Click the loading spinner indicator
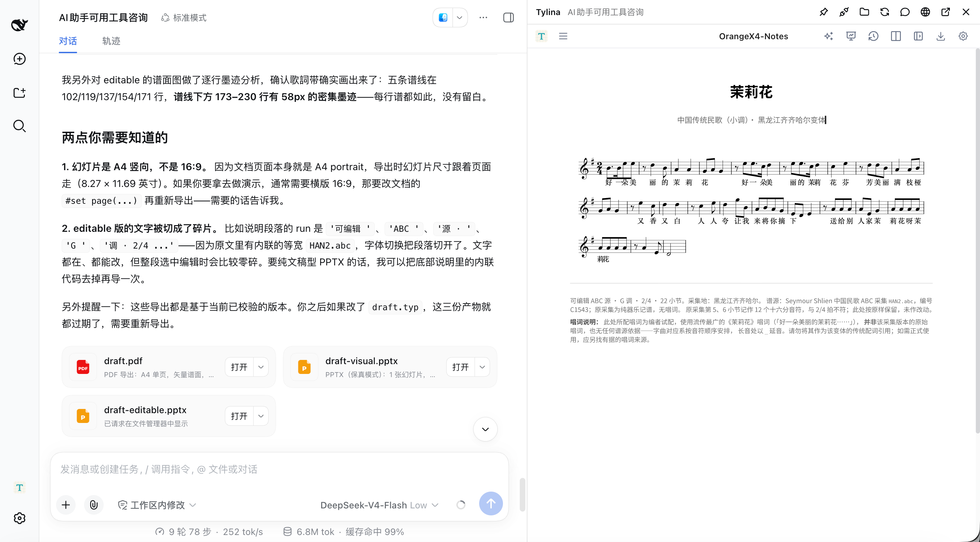The image size is (980, 542). point(461,505)
